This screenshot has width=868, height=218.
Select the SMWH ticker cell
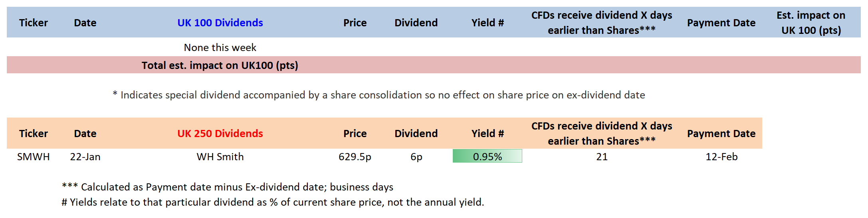(34, 157)
